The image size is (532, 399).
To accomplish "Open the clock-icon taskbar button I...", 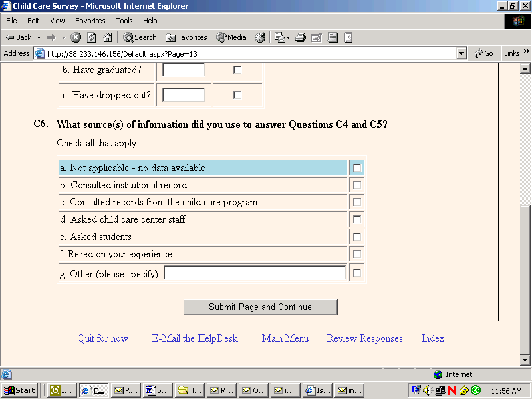I will (62, 390).
